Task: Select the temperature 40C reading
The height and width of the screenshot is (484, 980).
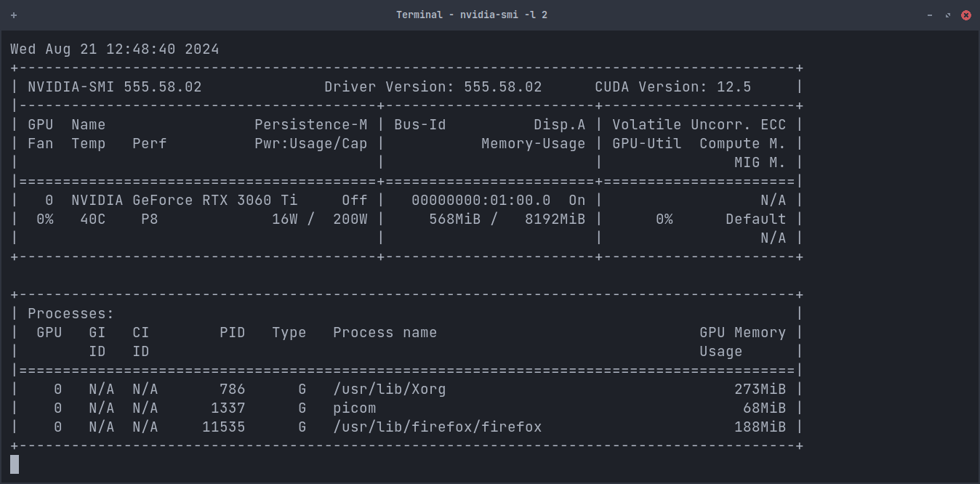Action: pyautogui.click(x=92, y=219)
